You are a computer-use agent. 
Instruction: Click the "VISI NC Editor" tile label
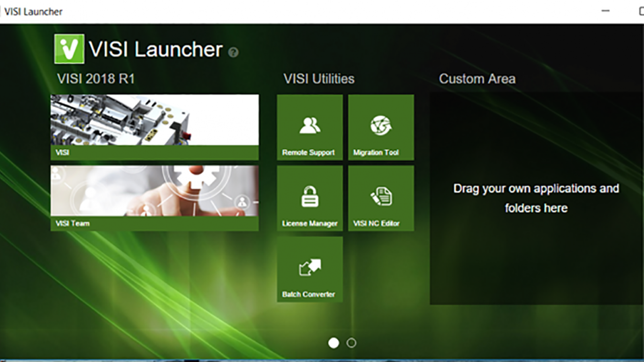[376, 224]
